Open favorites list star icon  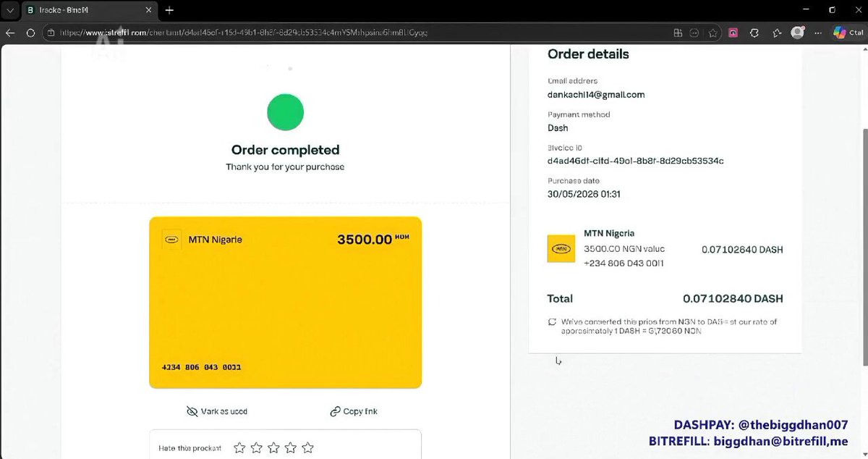click(777, 33)
